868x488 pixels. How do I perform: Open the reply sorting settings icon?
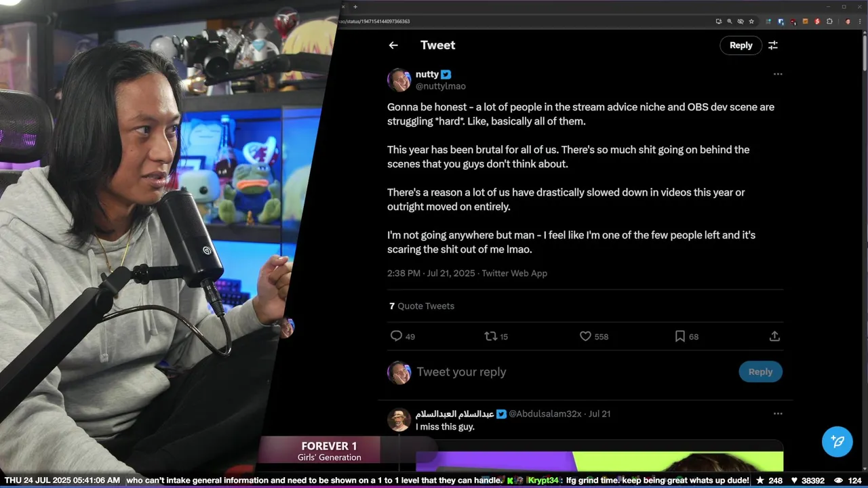[773, 45]
